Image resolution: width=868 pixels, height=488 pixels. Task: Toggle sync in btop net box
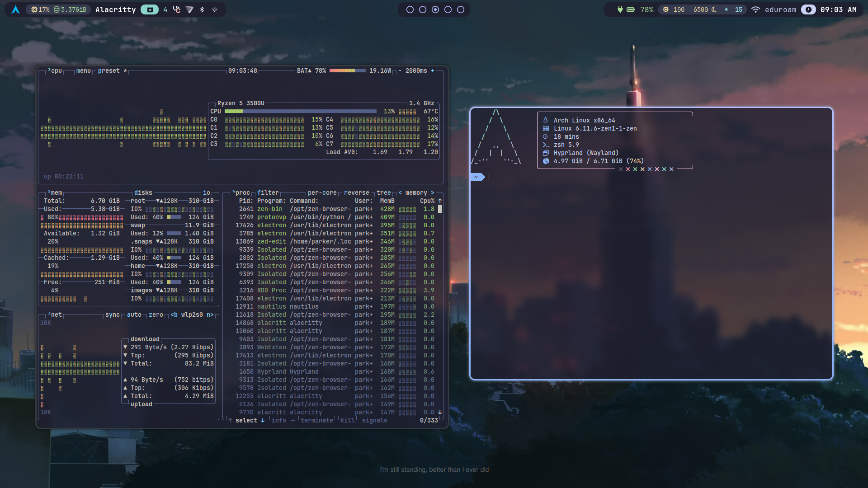[x=113, y=314]
